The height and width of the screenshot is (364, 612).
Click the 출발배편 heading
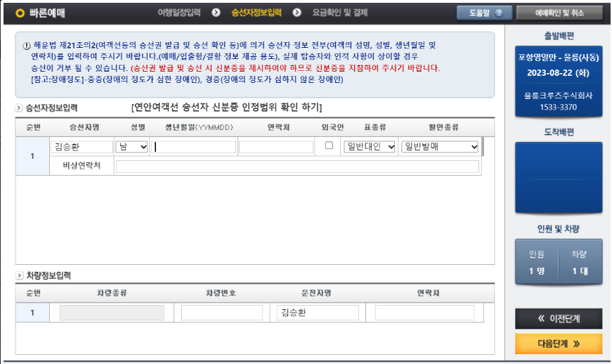(559, 37)
